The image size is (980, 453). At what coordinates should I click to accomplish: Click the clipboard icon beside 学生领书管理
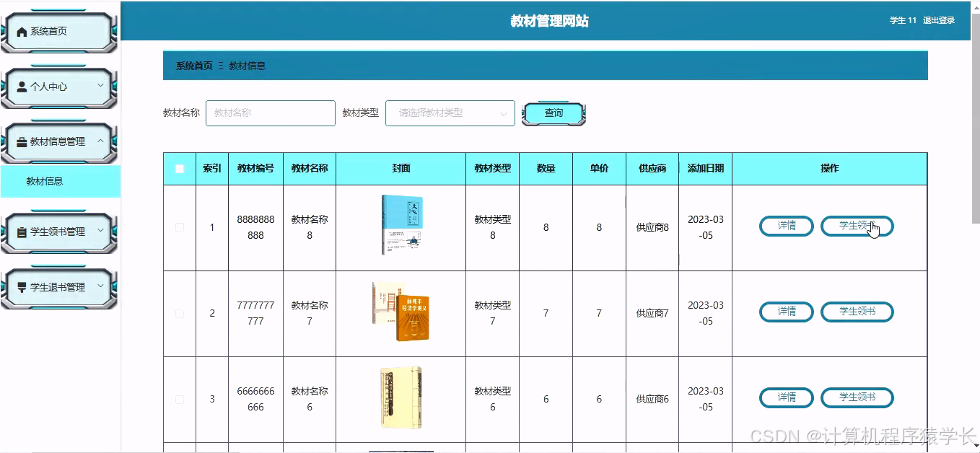[22, 232]
